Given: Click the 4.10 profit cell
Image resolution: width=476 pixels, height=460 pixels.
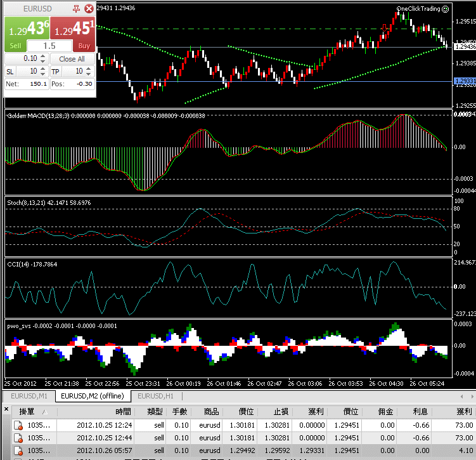Looking at the screenshot, I should click(x=454, y=450).
